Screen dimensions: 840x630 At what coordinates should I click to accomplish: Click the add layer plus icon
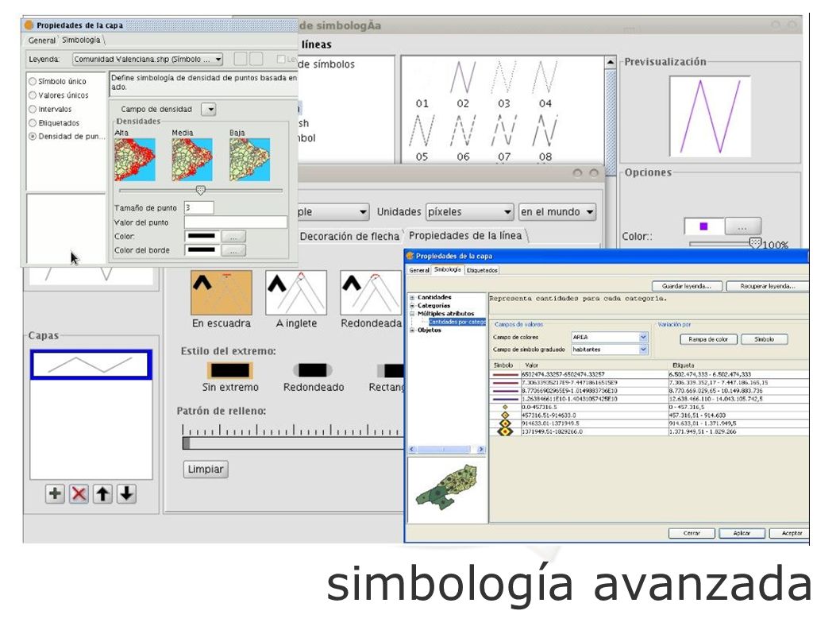click(x=55, y=493)
